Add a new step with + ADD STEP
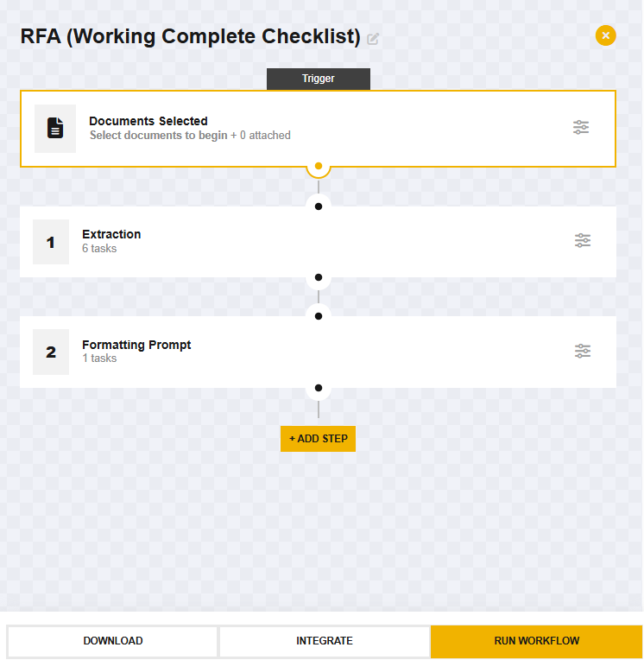 (318, 439)
